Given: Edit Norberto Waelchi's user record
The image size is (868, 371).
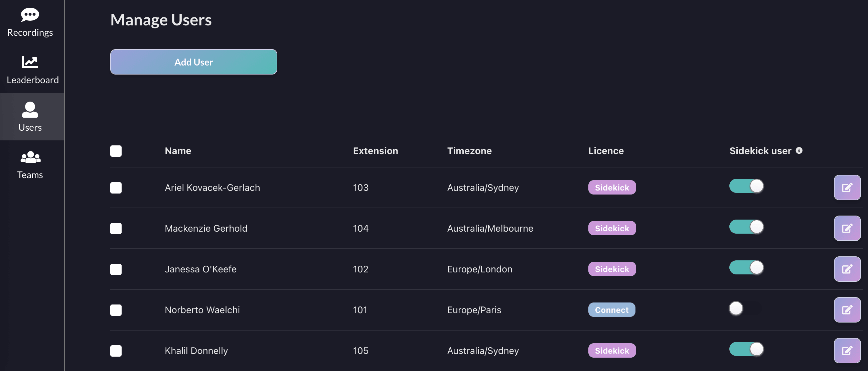Looking at the screenshot, I should point(847,310).
